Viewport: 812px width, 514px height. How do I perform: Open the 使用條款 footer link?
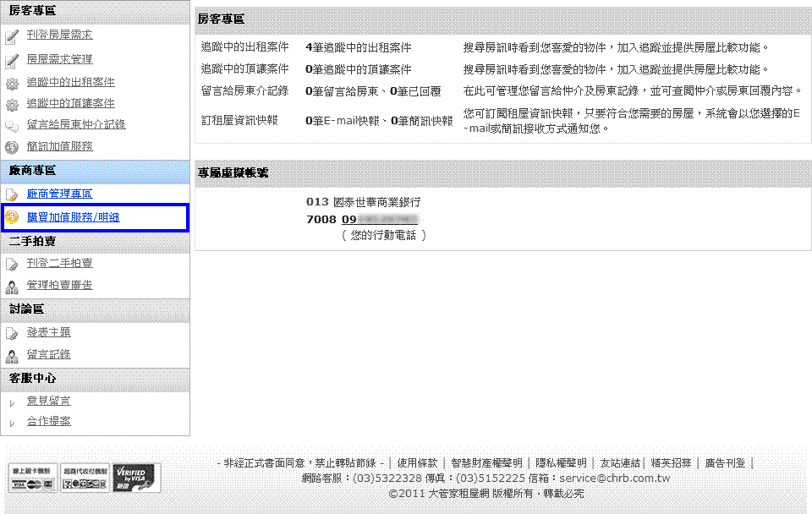point(417,463)
